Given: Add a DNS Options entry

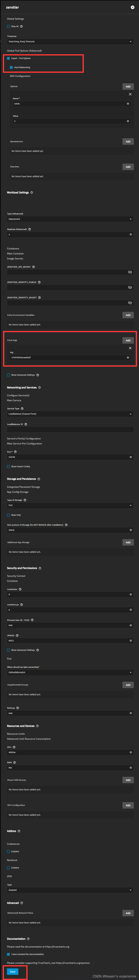Looking at the screenshot, I should [x=128, y=86].
